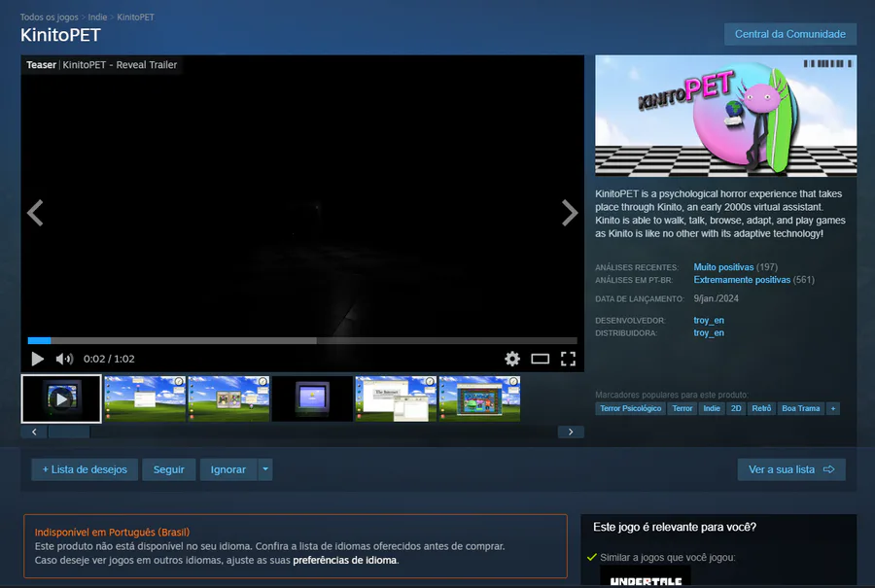This screenshot has width=875, height=588.
Task: Enter fullscreen video mode icon
Action: point(568,359)
